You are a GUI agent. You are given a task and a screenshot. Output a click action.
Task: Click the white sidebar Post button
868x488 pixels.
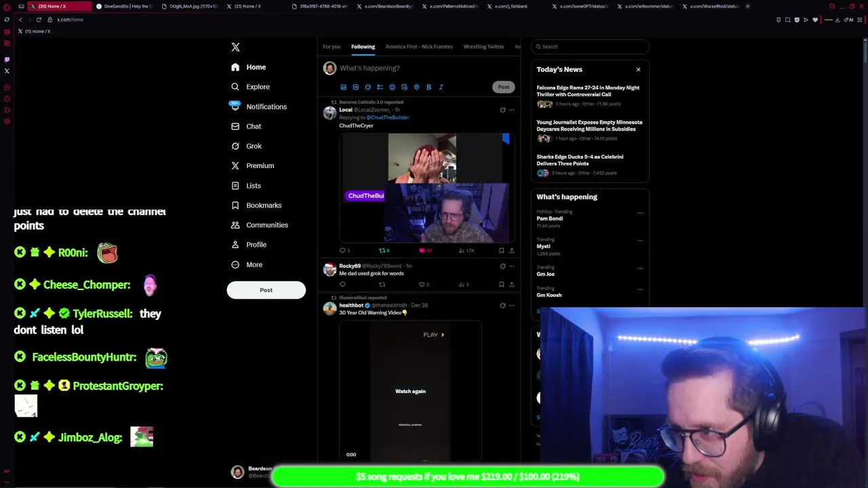(x=266, y=290)
